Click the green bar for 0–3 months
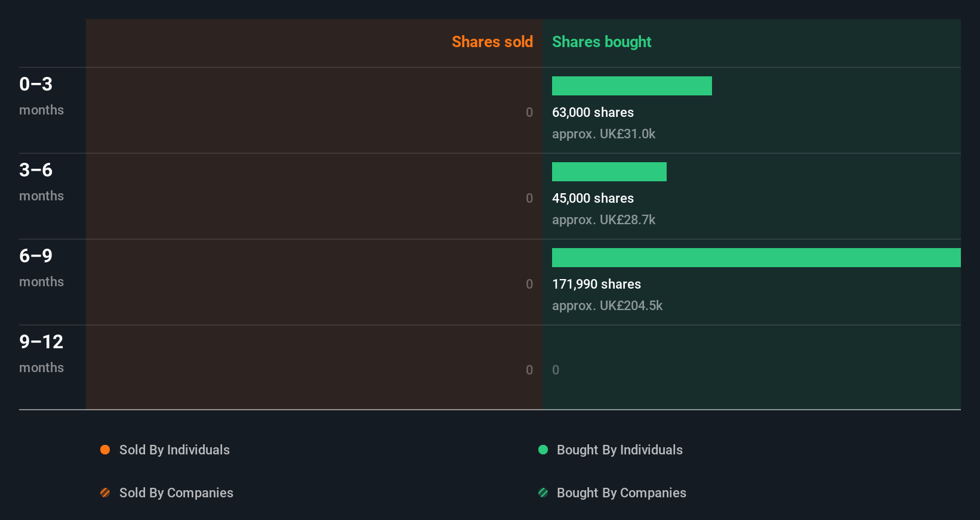This screenshot has height=520, width=980. point(632,86)
